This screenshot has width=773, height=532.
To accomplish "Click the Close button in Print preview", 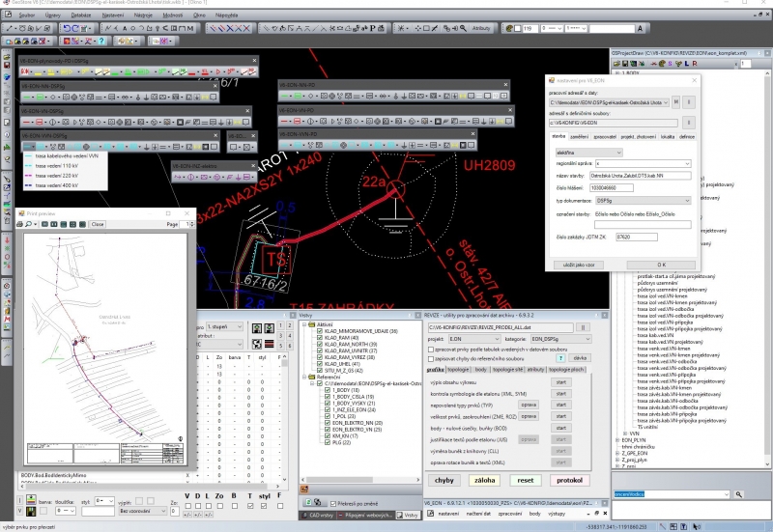I will [98, 224].
